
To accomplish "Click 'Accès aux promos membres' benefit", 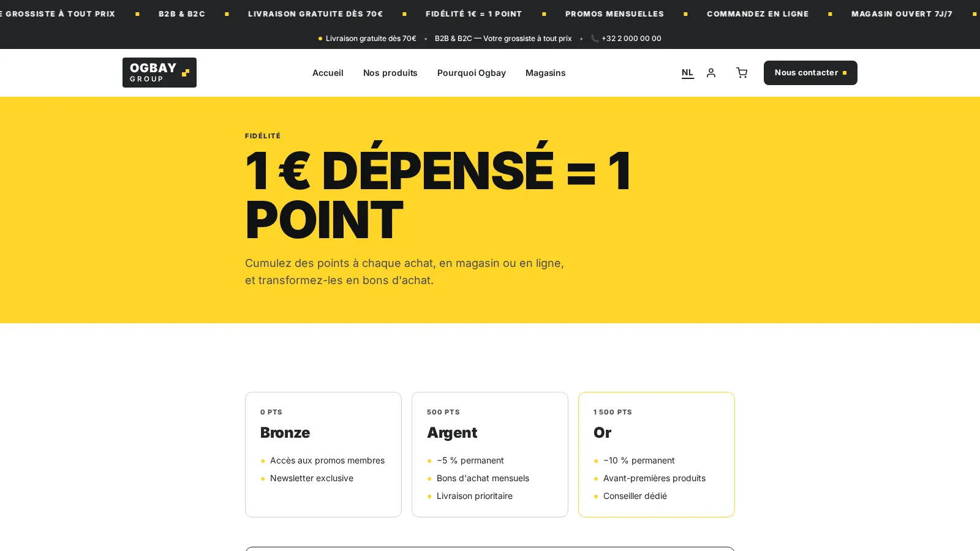I will click(327, 460).
